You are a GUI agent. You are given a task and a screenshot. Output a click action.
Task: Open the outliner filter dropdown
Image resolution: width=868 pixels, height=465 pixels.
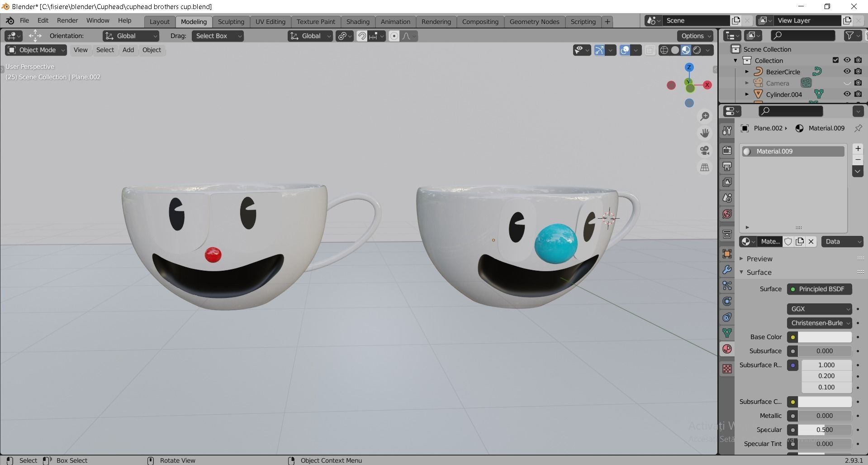[853, 35]
